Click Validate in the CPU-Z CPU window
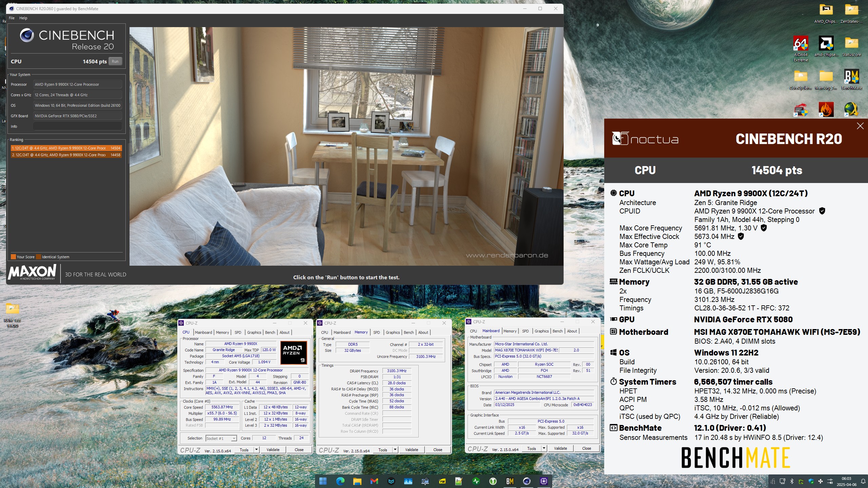 pos(273,450)
